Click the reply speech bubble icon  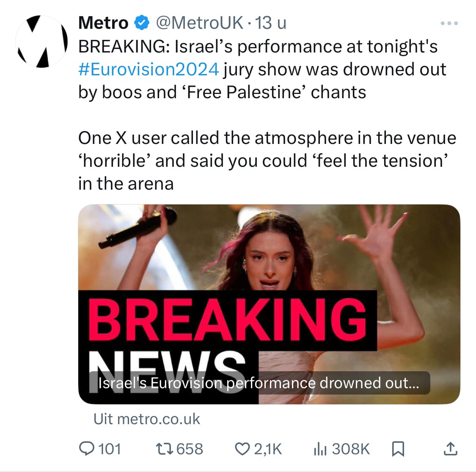point(88,449)
